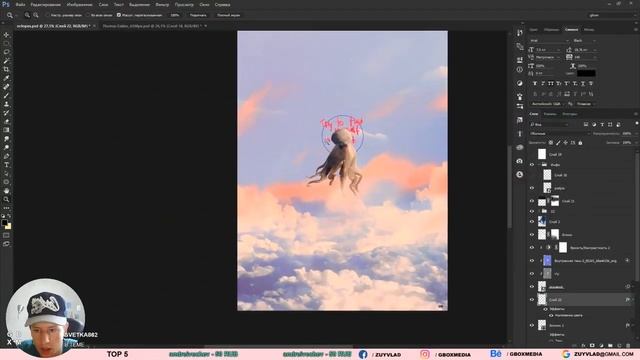Toggle visibility of the color overlay effect
Image resolution: width=640 pixels, height=360 pixels.
click(x=551, y=316)
